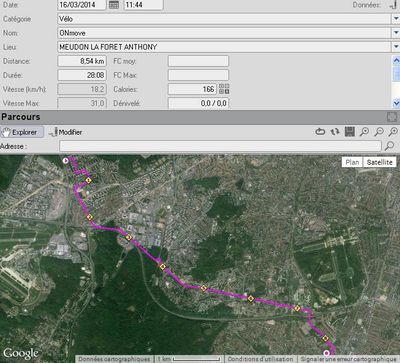The height and width of the screenshot is (363, 400).
Task: Click the Adresse input field
Action: [220, 146]
